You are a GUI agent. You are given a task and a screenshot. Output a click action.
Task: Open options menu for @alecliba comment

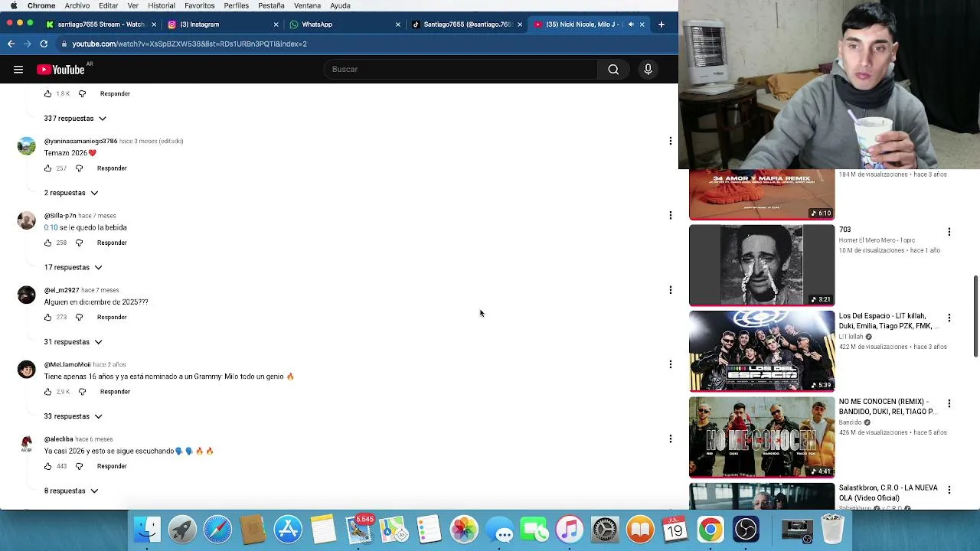[671, 439]
